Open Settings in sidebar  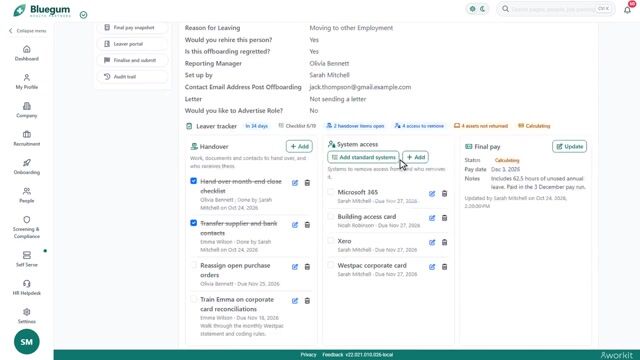[27, 316]
